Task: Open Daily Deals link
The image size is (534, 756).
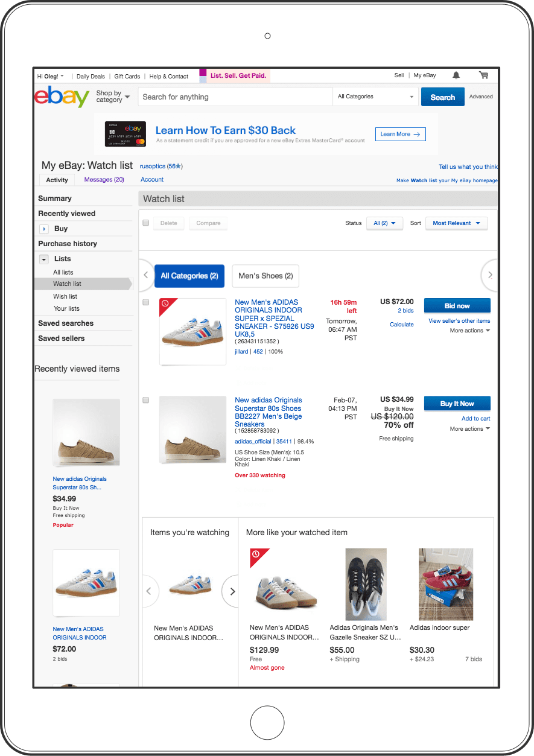Action: (x=91, y=77)
